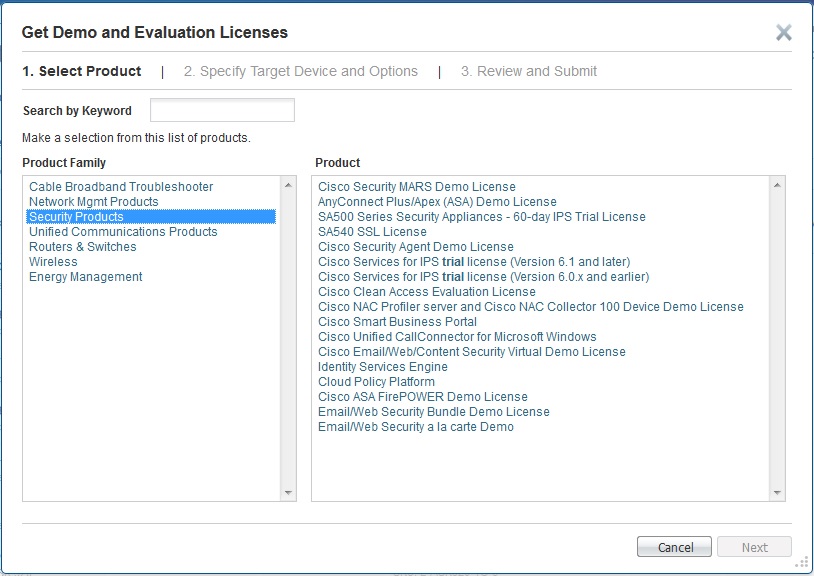Choose Cisco Security Agent Demo License
This screenshot has height=576, width=814.
tap(416, 247)
